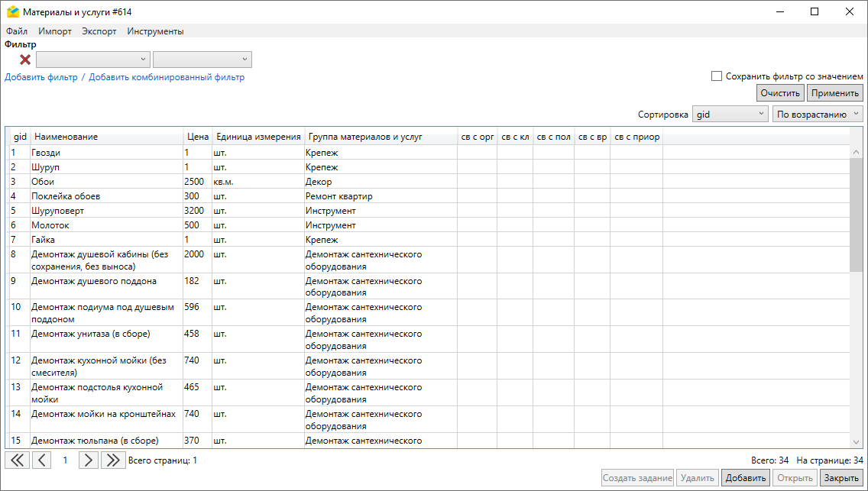Open the second filter condition dropdown
This screenshot has height=491, width=868.
(x=202, y=60)
